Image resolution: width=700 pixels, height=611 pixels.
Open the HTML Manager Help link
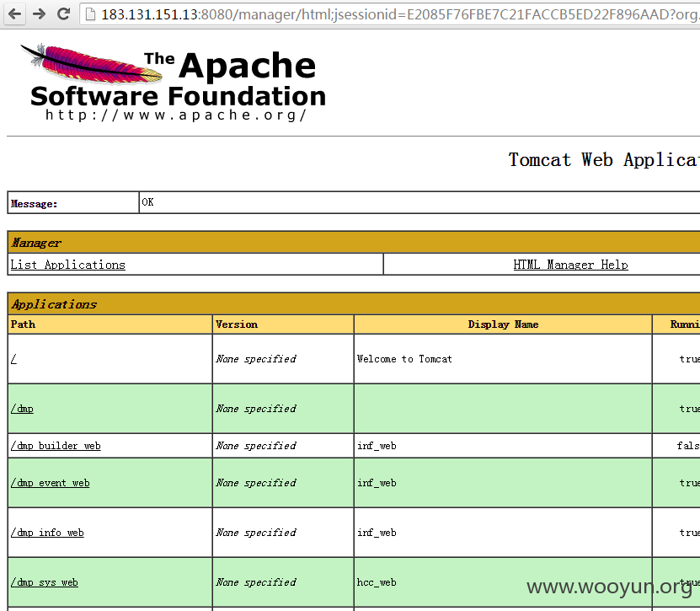[570, 265]
